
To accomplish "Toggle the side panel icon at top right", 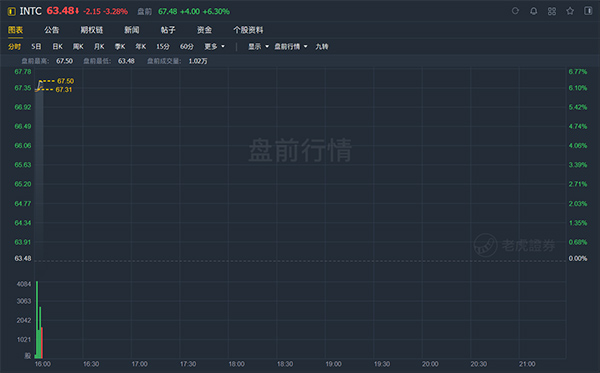I will [x=588, y=11].
